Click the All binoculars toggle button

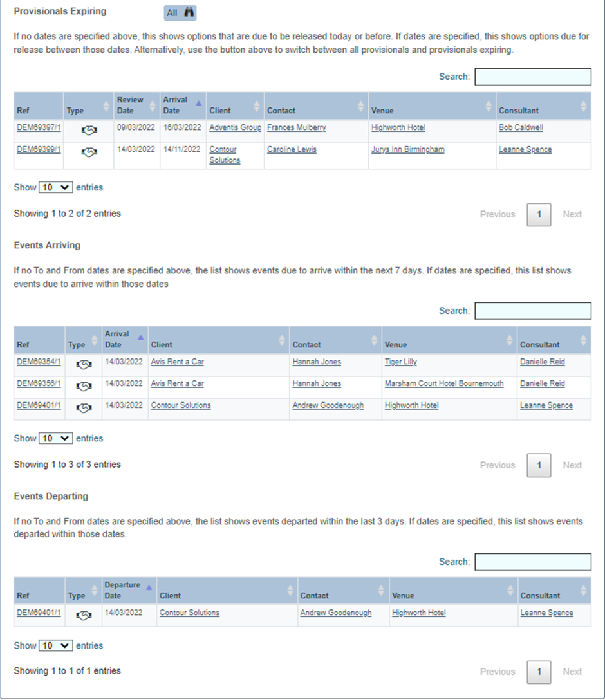[180, 12]
